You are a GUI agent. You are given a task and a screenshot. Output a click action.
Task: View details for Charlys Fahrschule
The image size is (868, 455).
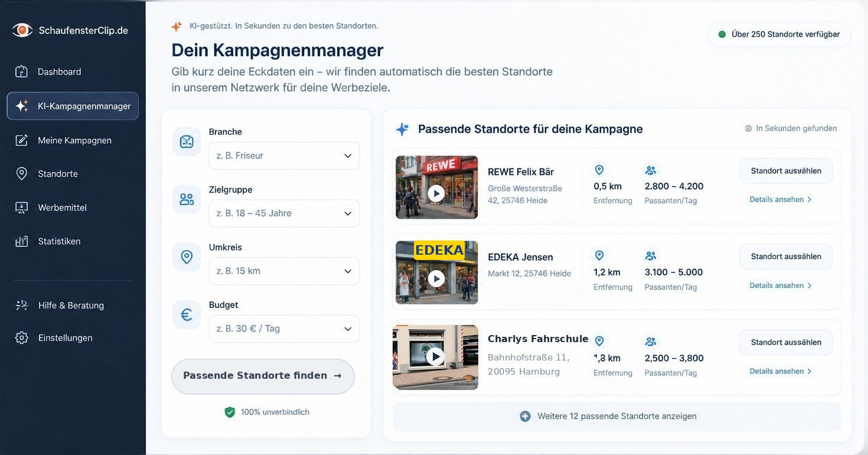781,371
